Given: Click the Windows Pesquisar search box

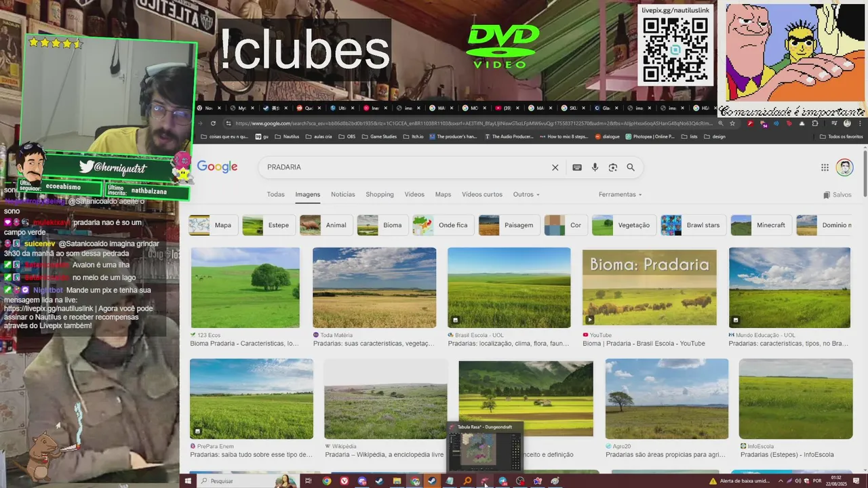Looking at the screenshot, I should click(x=248, y=481).
